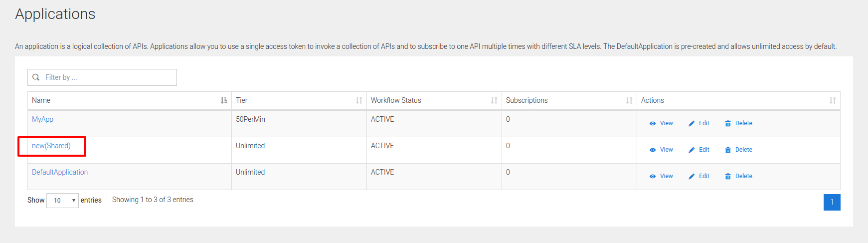Open the MyApp application link
Screen dimensions: 868x243
point(42,119)
